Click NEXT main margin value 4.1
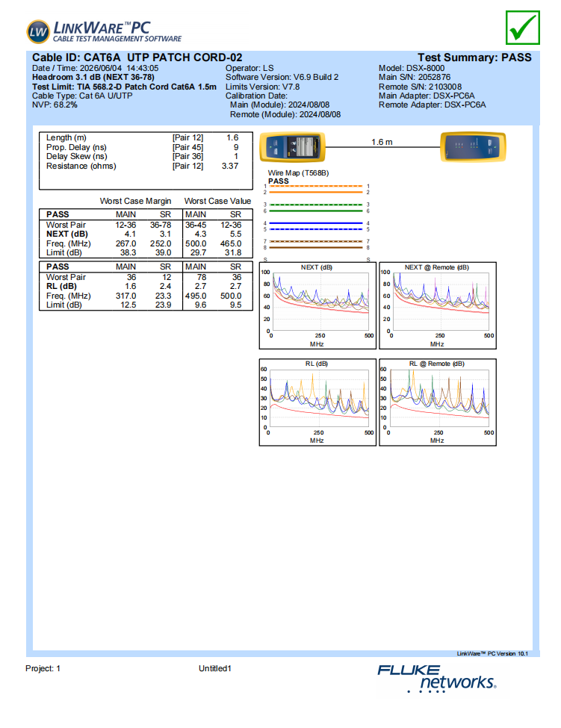Screen dimensions: 561x728 click(x=130, y=234)
